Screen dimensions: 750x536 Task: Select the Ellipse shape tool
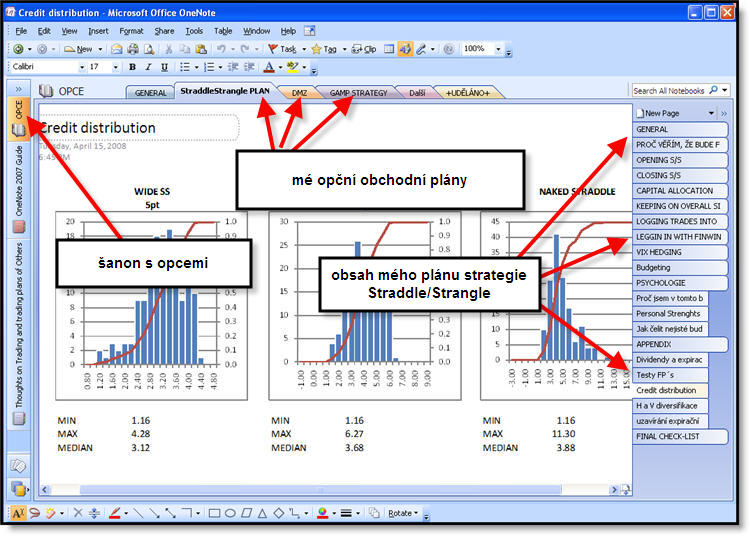pos(230,514)
